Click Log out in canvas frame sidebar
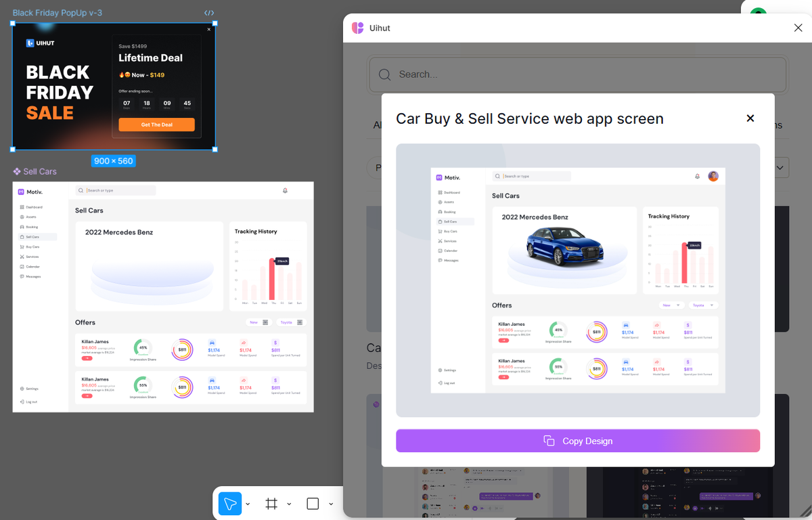 28,402
